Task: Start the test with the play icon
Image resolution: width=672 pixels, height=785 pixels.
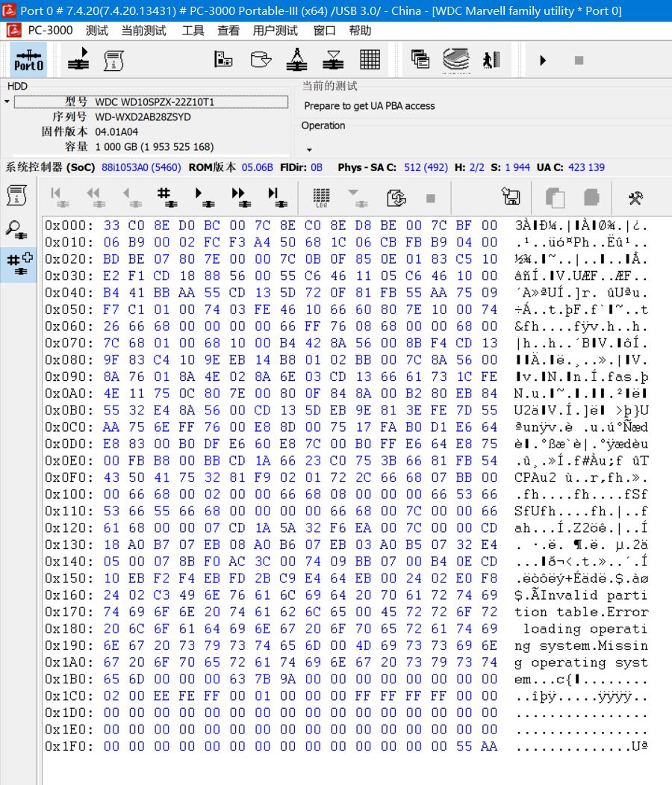Action: click(x=543, y=60)
